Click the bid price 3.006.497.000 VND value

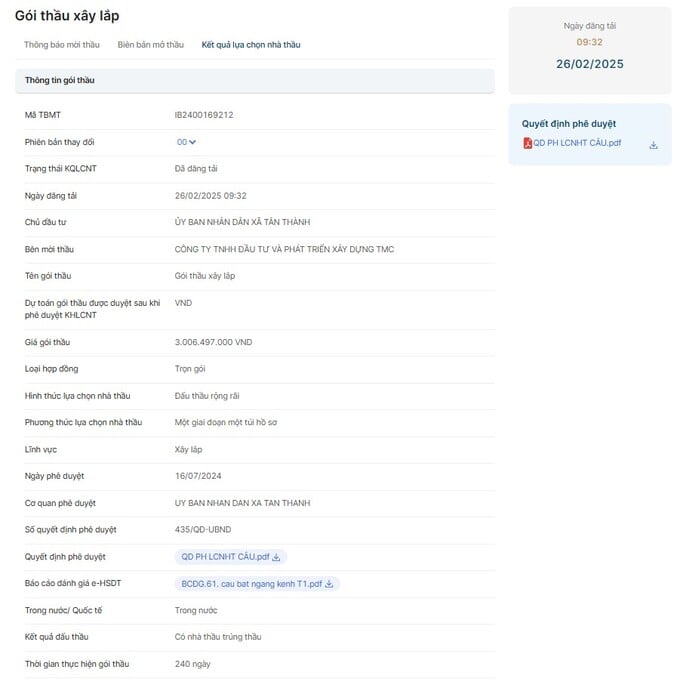213,342
